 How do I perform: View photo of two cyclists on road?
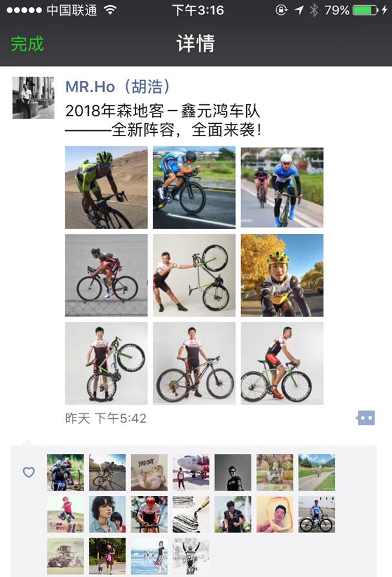[x=282, y=187]
